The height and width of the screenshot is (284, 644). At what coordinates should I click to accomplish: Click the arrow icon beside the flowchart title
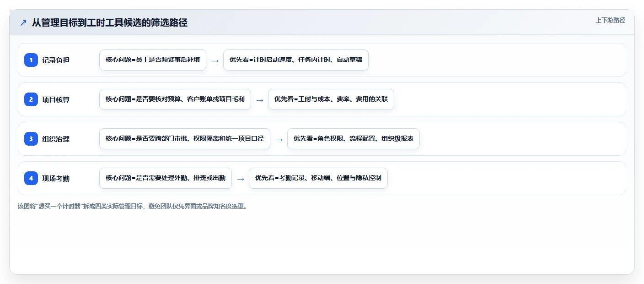tap(23, 22)
